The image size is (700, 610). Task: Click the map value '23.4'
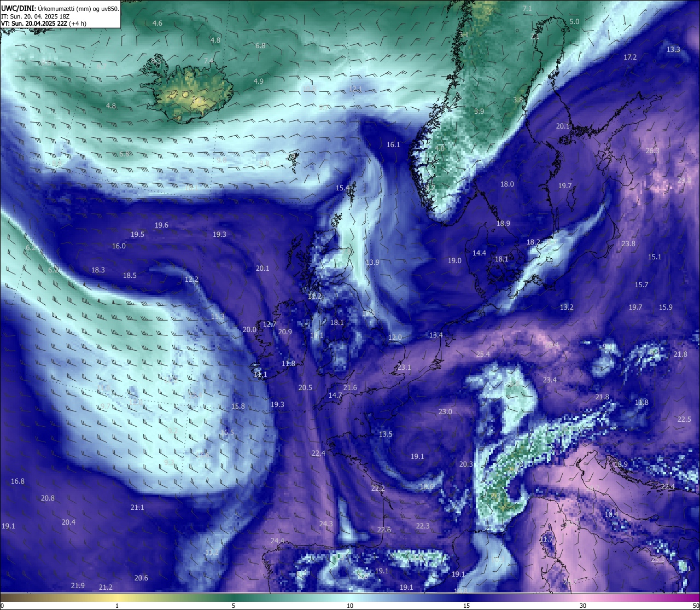tap(550, 380)
